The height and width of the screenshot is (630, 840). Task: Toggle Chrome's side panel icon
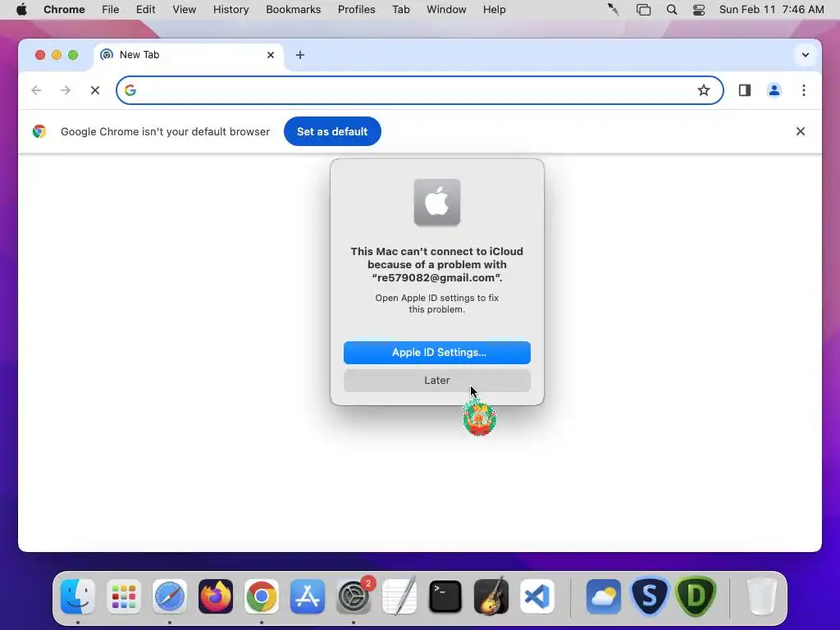click(745, 90)
